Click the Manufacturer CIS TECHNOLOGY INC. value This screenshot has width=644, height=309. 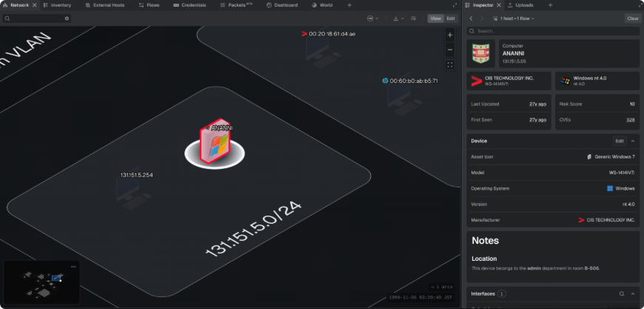[607, 220]
